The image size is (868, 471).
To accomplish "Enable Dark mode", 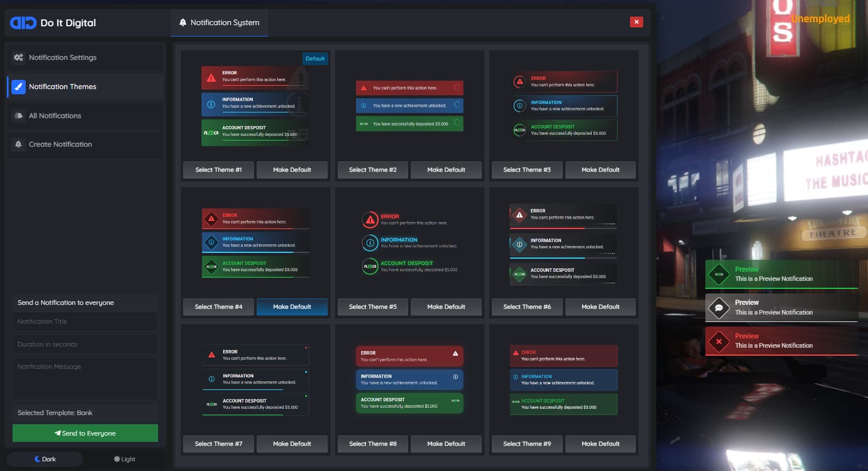I will pyautogui.click(x=45, y=458).
